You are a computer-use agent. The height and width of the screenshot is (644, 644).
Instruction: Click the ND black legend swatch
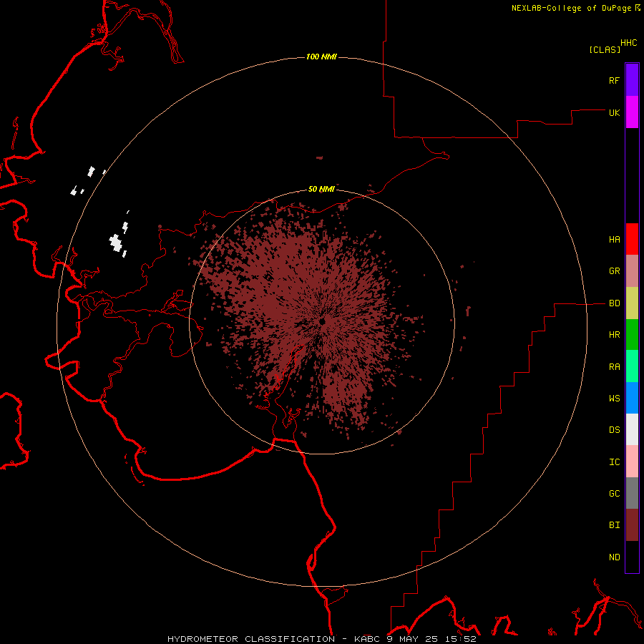pos(632,557)
